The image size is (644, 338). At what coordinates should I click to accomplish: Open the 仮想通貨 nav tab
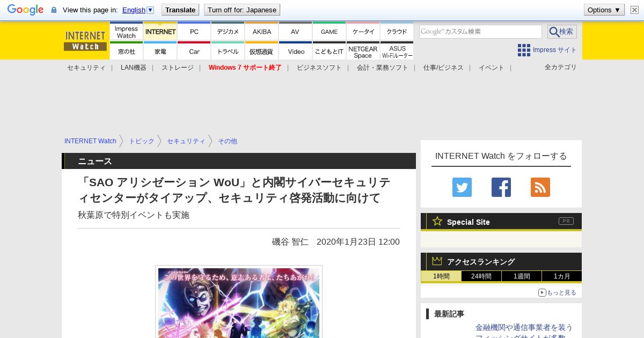click(x=261, y=51)
